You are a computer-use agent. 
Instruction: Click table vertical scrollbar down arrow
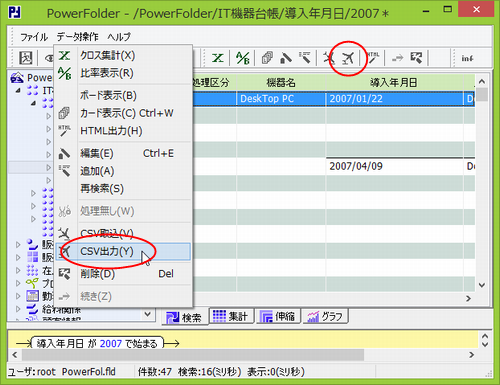[482, 285]
